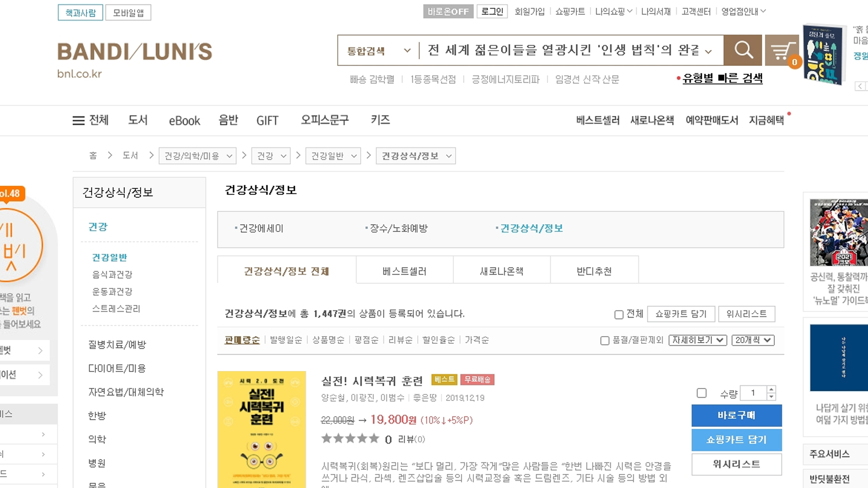This screenshot has width=868, height=488.
Task: Click the blue 바로구매 button
Action: [736, 415]
